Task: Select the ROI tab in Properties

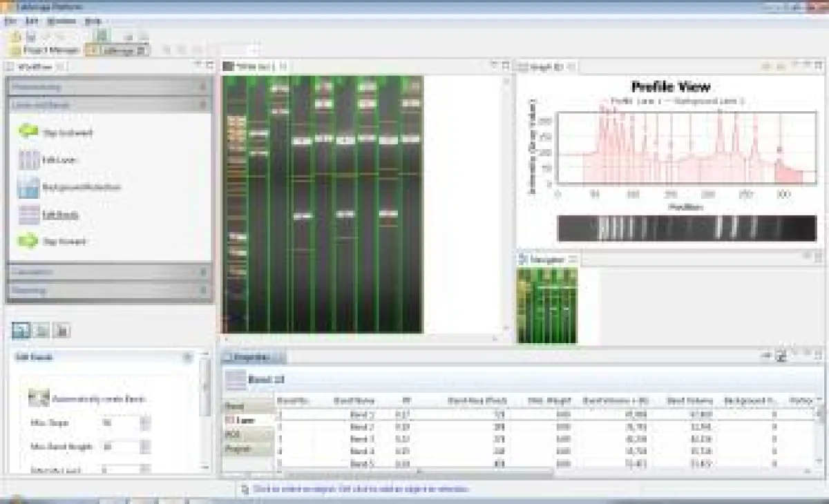Action: click(x=247, y=434)
